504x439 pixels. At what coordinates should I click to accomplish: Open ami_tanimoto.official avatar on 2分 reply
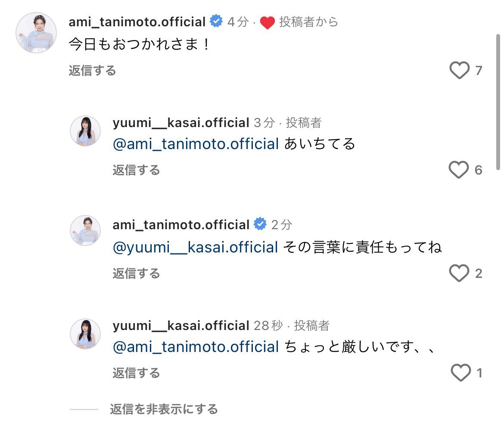(85, 230)
